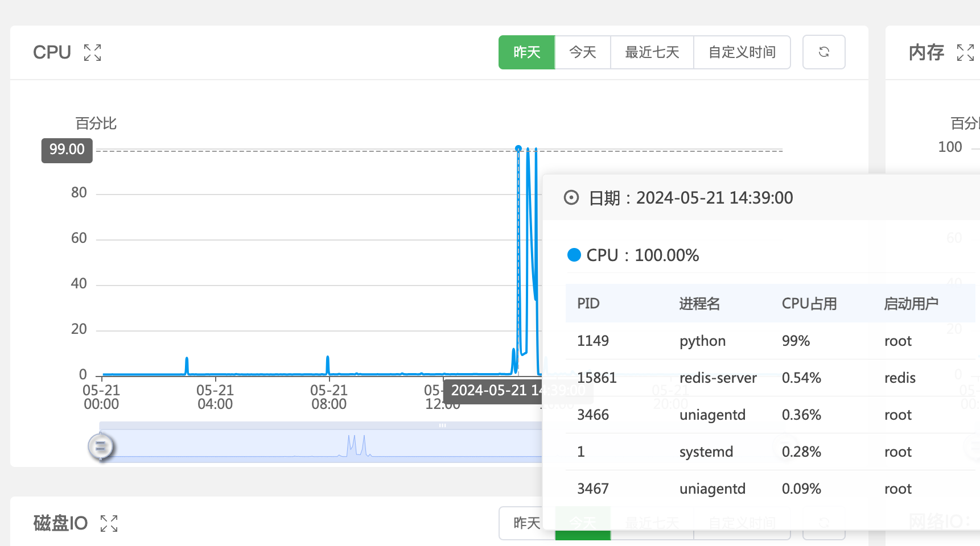
Task: Expand the CPU chart to fullscreen
Action: pyautogui.click(x=92, y=52)
